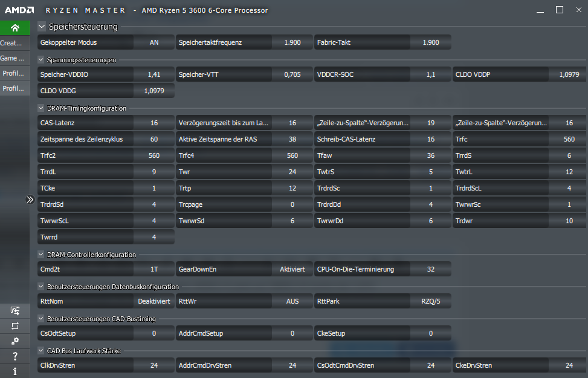
Task: Open the info icon in sidebar
Action: (x=15, y=371)
